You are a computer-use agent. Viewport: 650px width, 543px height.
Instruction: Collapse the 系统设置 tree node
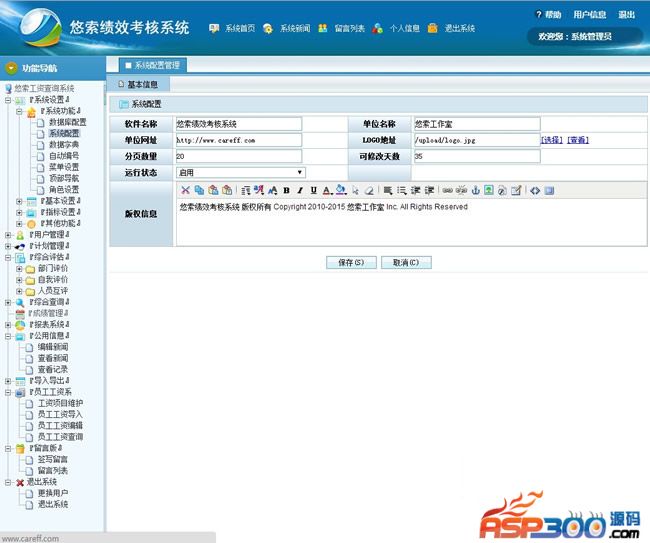(x=8, y=100)
